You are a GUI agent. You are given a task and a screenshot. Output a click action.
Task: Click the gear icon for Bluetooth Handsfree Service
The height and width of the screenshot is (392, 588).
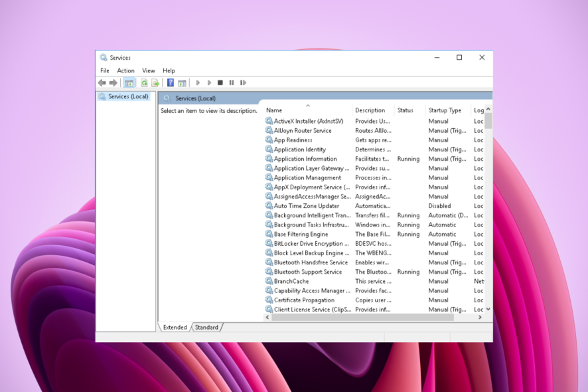click(269, 262)
